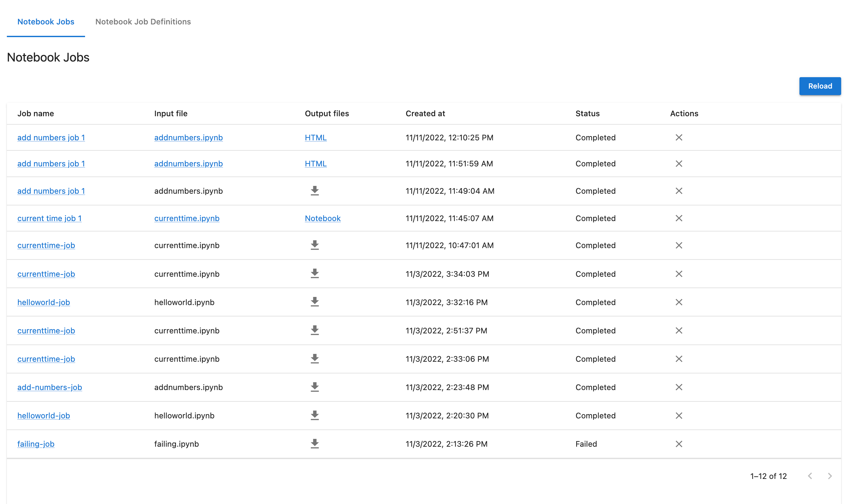Delete the current time job 1 row
The width and height of the screenshot is (848, 504).
(679, 218)
